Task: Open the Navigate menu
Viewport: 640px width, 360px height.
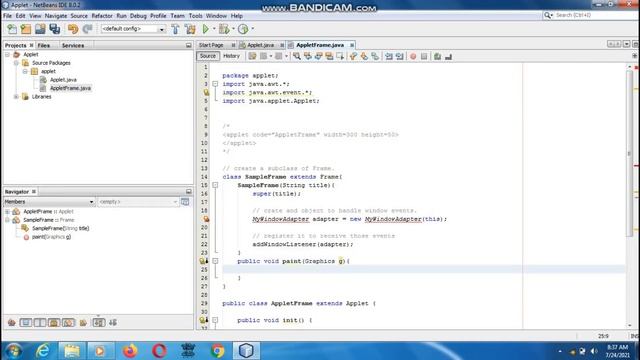Action: [56, 16]
